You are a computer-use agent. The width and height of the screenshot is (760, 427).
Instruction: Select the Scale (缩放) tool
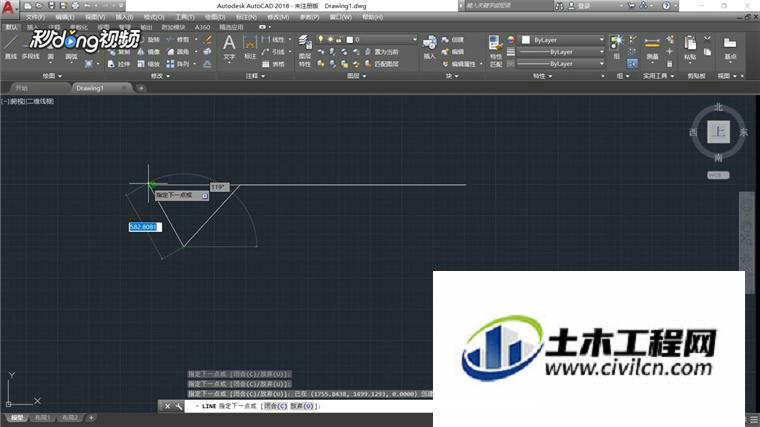[149, 64]
